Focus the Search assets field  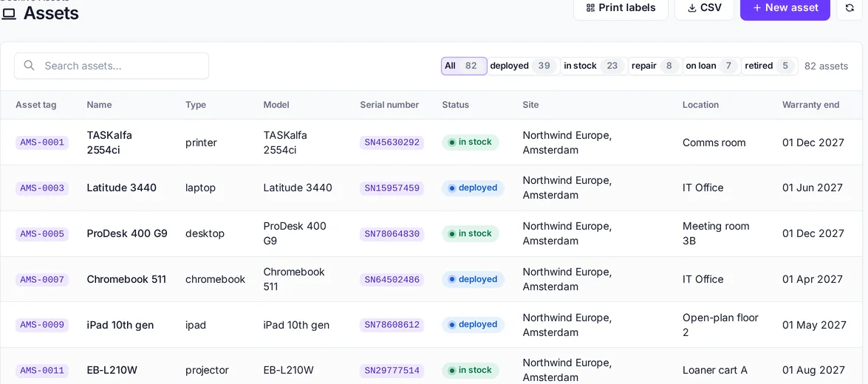pyautogui.click(x=112, y=66)
